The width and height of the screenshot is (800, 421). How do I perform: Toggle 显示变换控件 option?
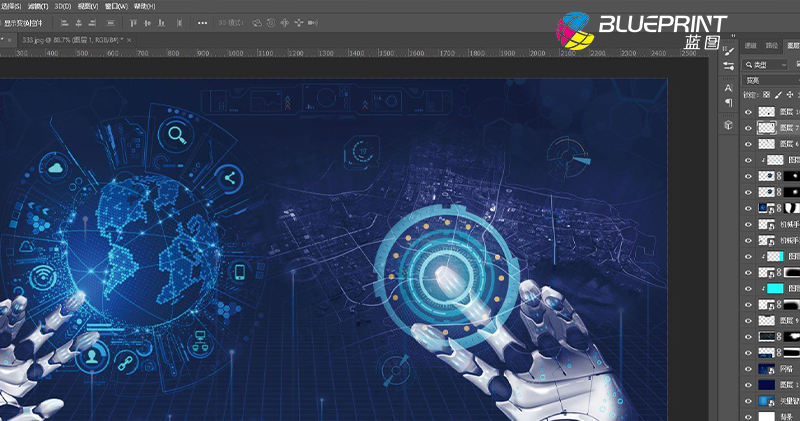22,23
